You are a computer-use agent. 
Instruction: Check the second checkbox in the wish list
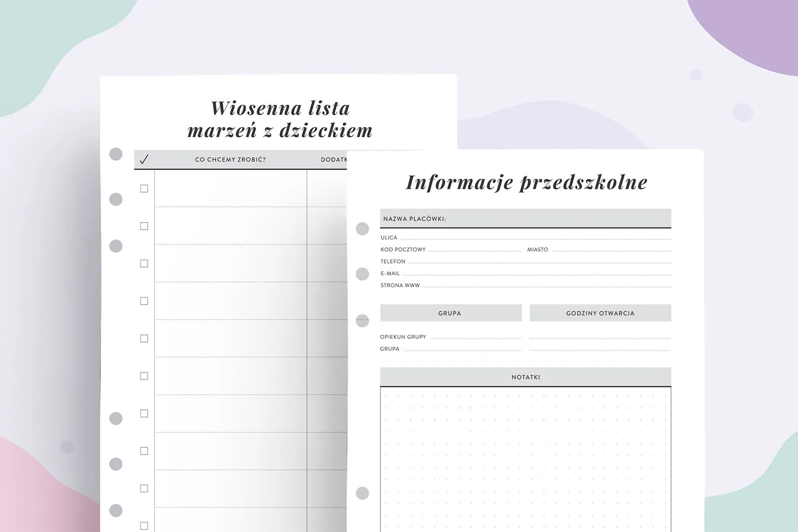[144, 226]
